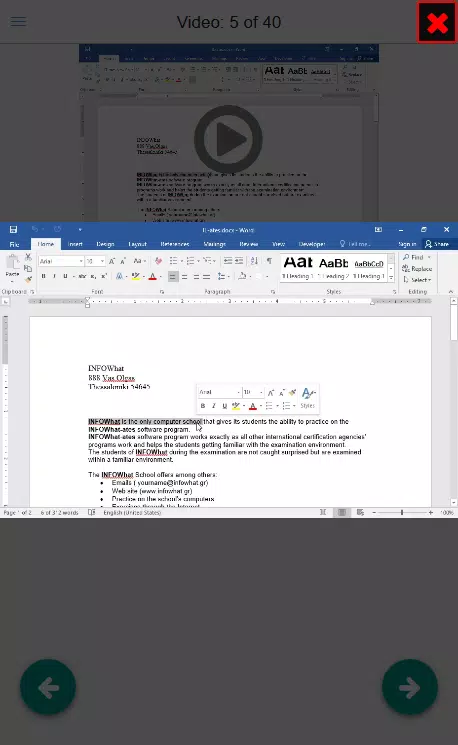Viewport: 458px width, 745px height.
Task: Toggle Center alignment in Paragraph group
Action: pyautogui.click(x=184, y=276)
